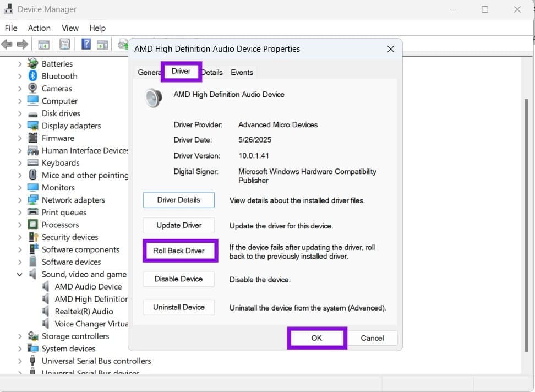
Task: Click the Update Driver button
Action: pyautogui.click(x=179, y=225)
